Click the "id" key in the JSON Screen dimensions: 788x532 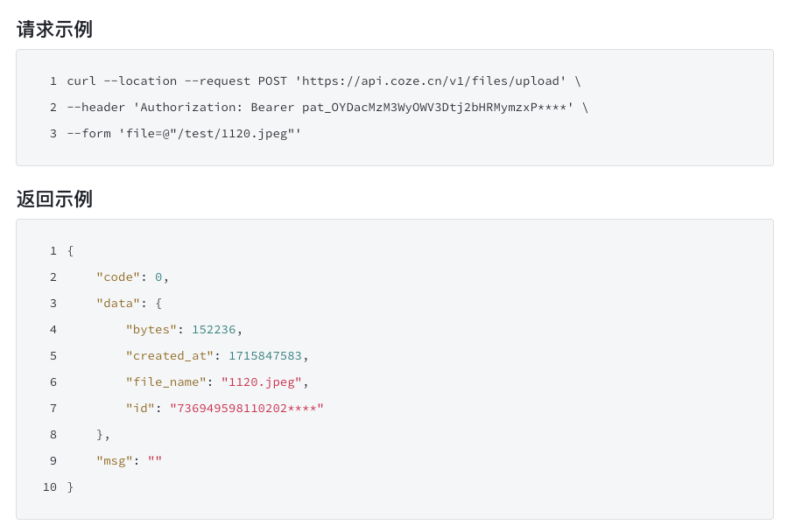(x=140, y=409)
